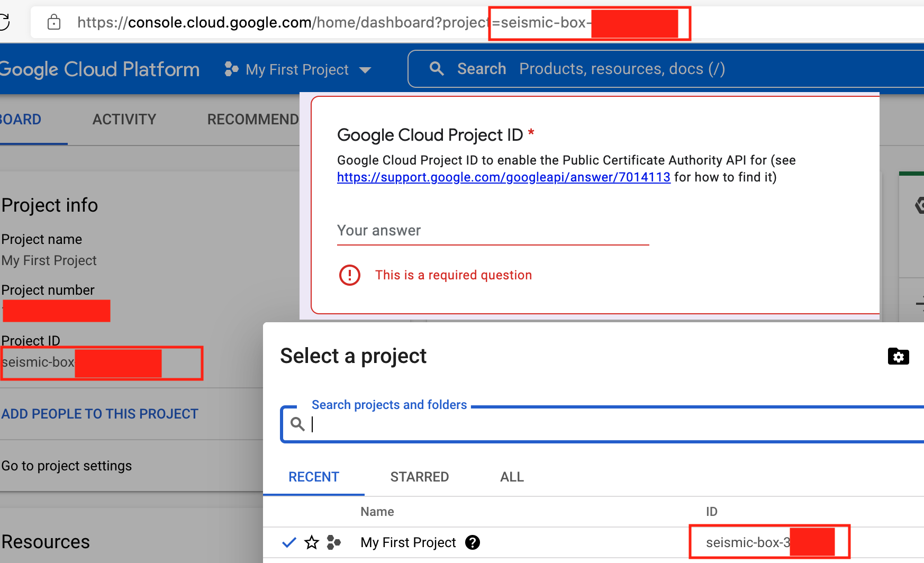This screenshot has width=924, height=563.
Task: Click the Google Cloud Platform logo
Action: [99, 69]
